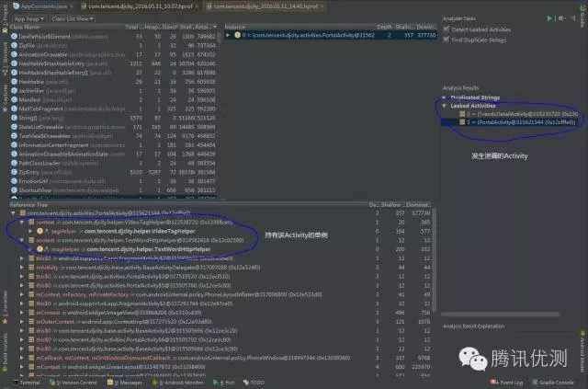
Task: Select leaked TrendsDetailActivity result
Action: tap(519, 114)
